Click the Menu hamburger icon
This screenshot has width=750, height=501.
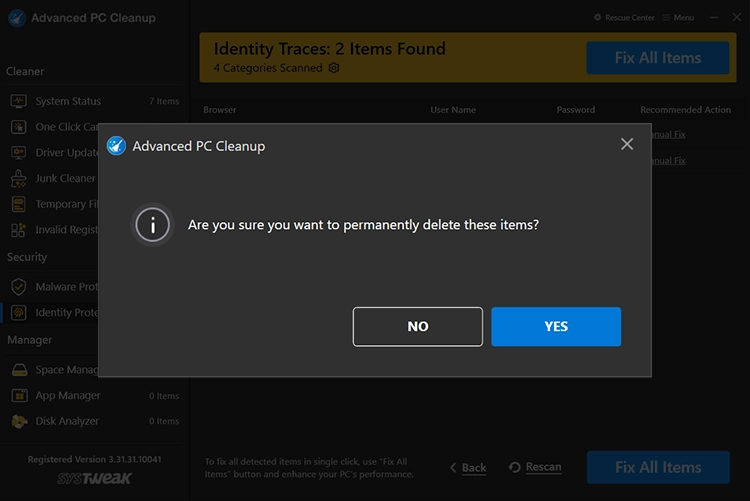tap(666, 18)
